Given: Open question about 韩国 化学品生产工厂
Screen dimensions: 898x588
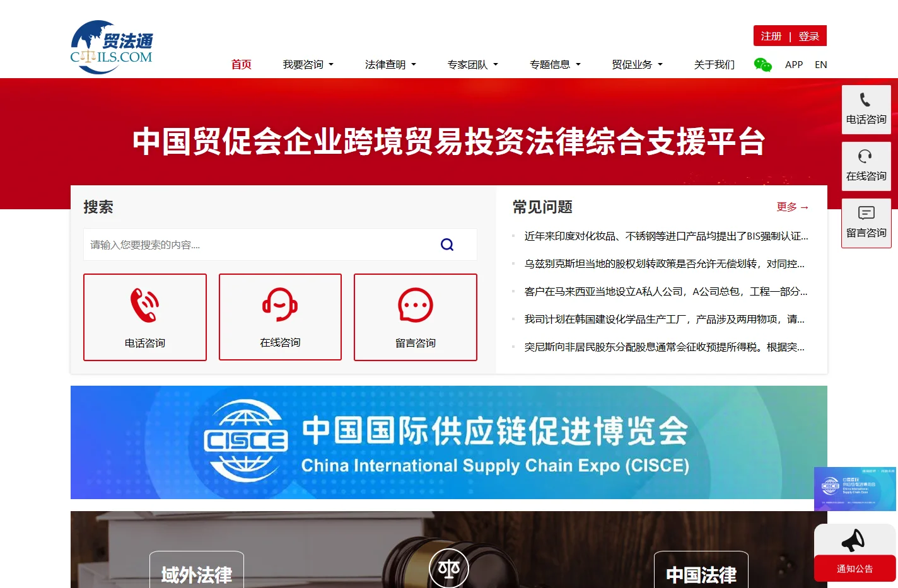Looking at the screenshot, I should (665, 320).
